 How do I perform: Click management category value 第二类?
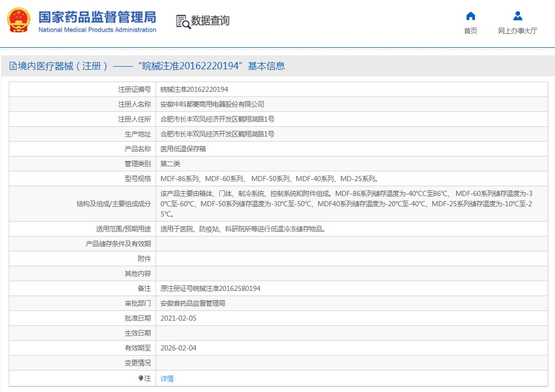pos(170,164)
